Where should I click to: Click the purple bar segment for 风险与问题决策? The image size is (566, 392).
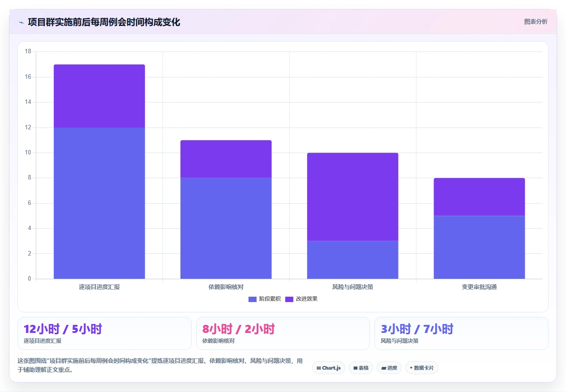coord(353,197)
